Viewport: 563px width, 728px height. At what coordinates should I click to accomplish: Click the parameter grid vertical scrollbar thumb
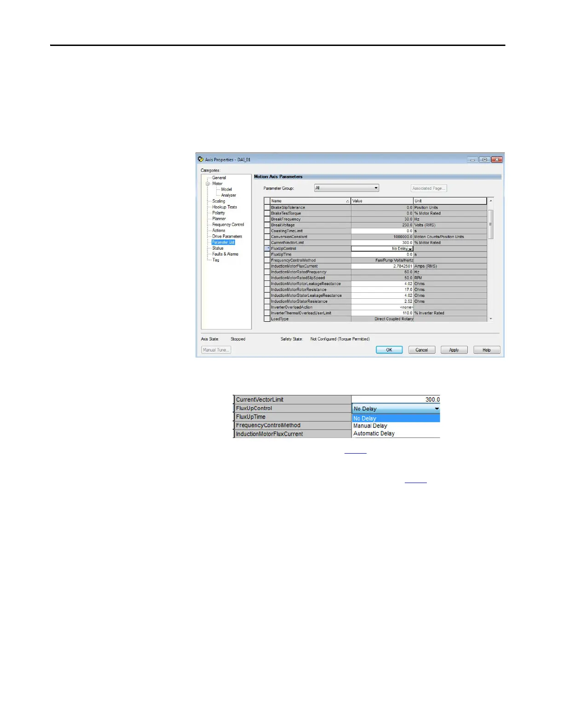[x=491, y=224]
